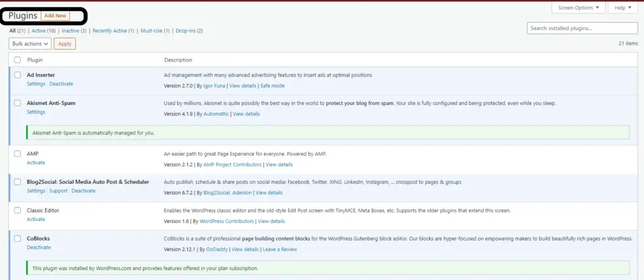Click the Akismet automatically managed notice
The image size is (644, 280).
[x=328, y=133]
